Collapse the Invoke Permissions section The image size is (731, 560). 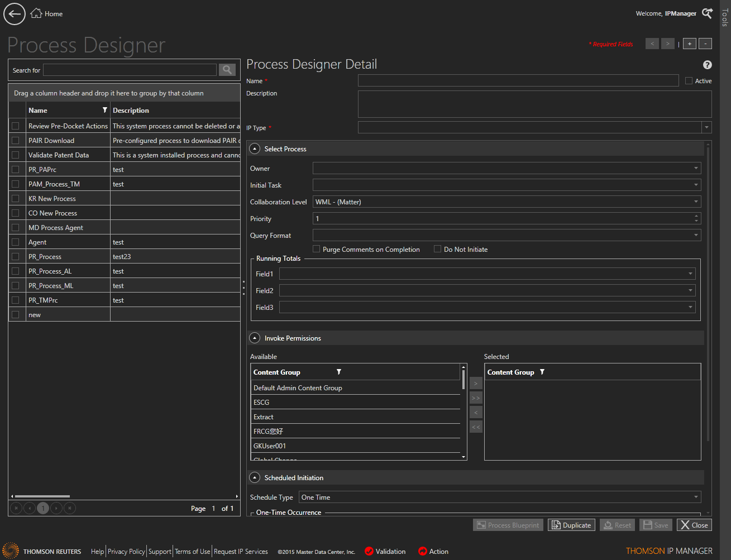pos(255,338)
